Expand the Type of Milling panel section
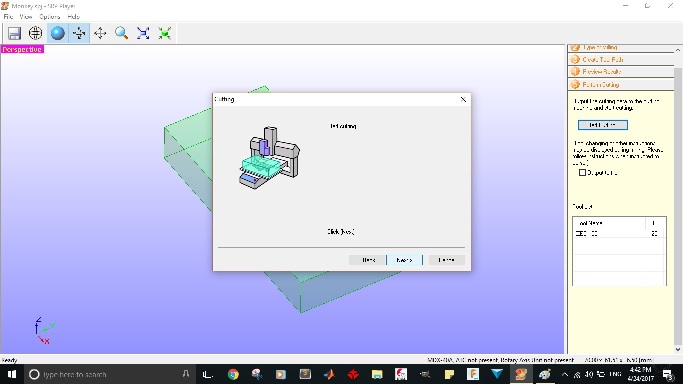The width and height of the screenshot is (683, 384). (x=621, y=47)
